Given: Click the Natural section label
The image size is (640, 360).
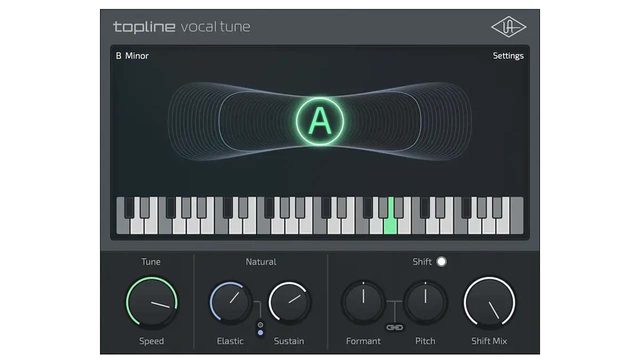Looking at the screenshot, I should 261,262.
